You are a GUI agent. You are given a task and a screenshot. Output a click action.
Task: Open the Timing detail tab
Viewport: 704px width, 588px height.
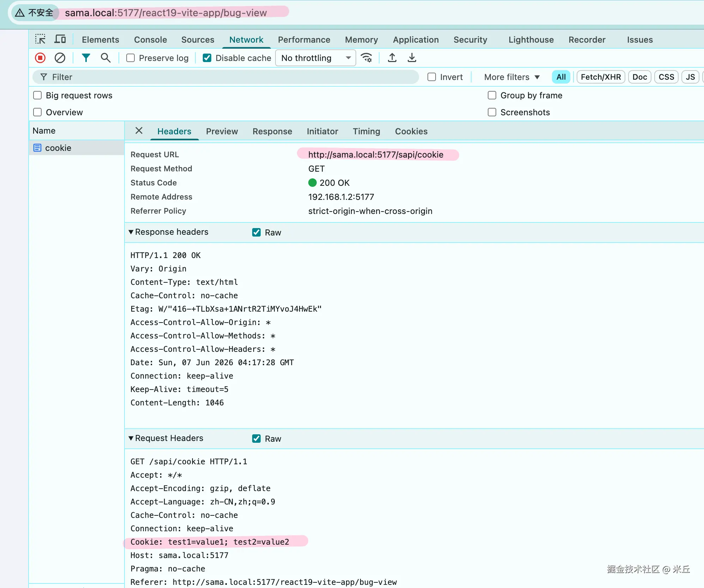click(366, 131)
